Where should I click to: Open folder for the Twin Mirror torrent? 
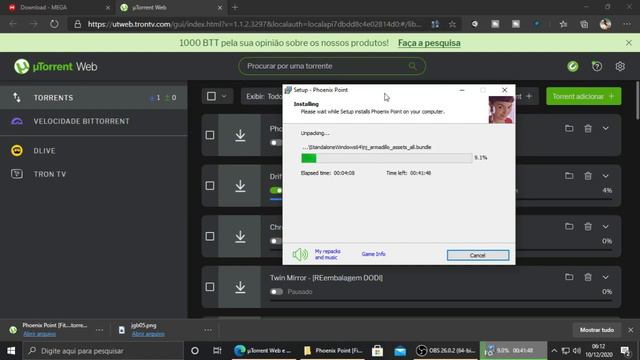tap(569, 277)
